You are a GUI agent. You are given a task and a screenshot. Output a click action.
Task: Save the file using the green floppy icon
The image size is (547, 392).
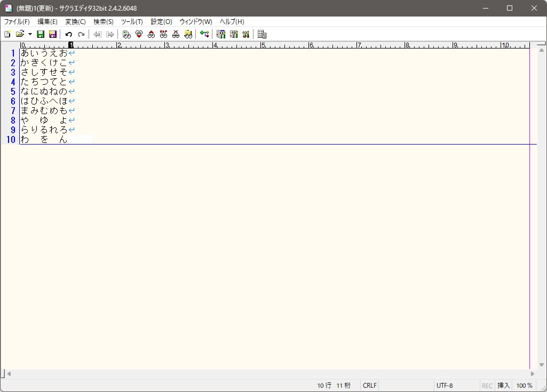coord(41,34)
